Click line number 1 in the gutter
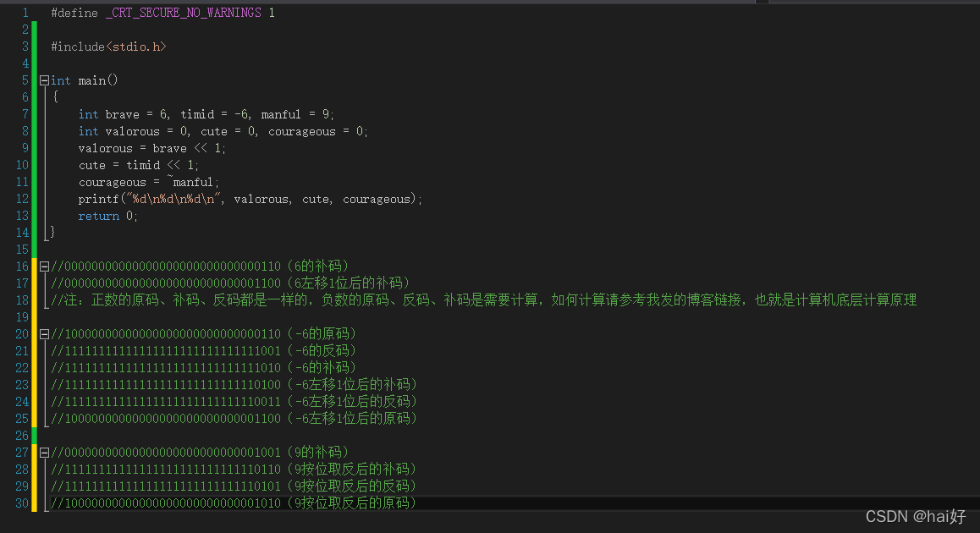The image size is (980, 533). click(25, 13)
